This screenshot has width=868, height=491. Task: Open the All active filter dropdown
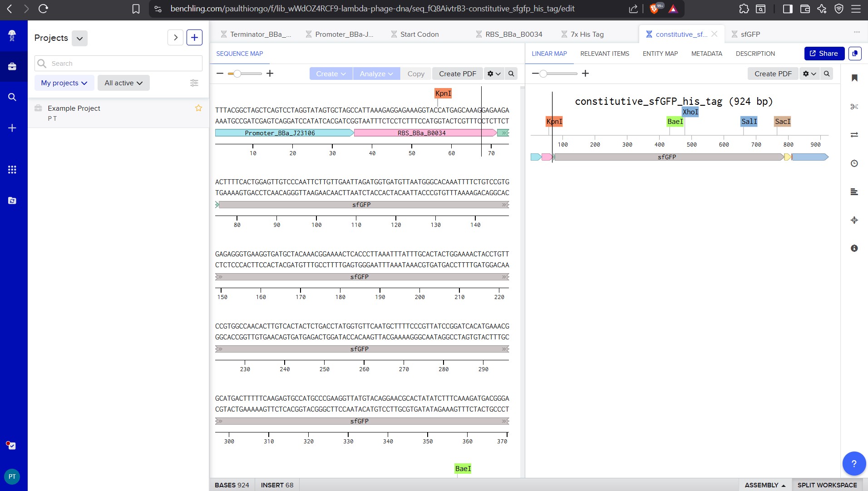click(123, 83)
